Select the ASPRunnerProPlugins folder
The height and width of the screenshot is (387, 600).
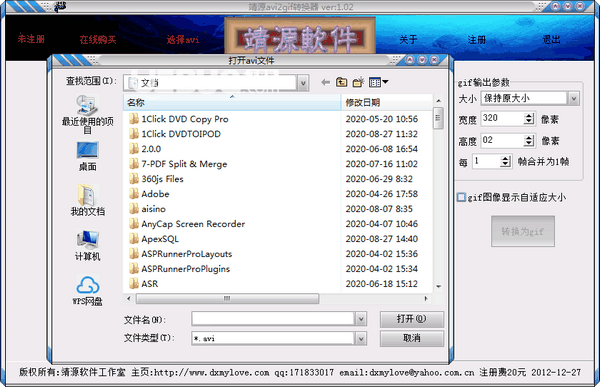tap(179, 269)
